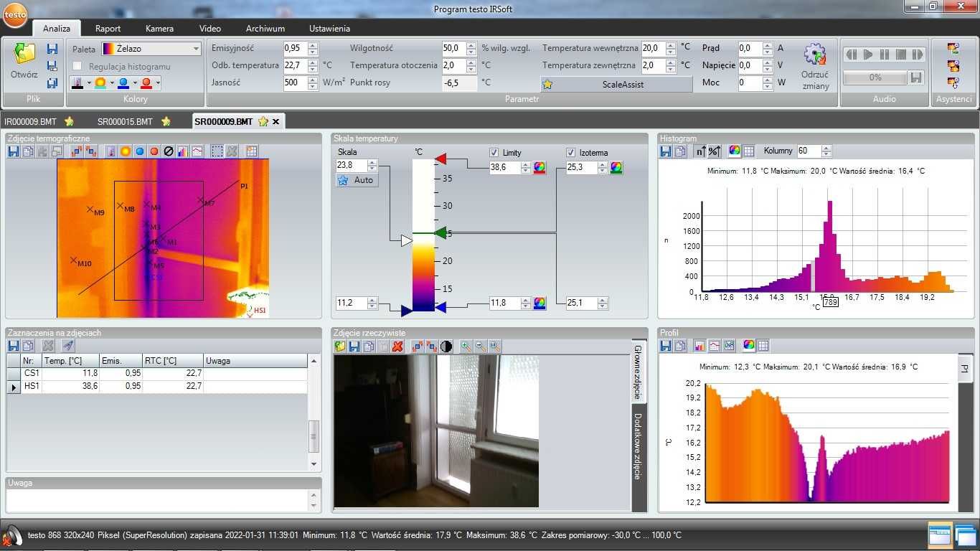Select the profile line tool in thermographic toolbar
Viewport: 980px width, 551px height.
pos(197,151)
